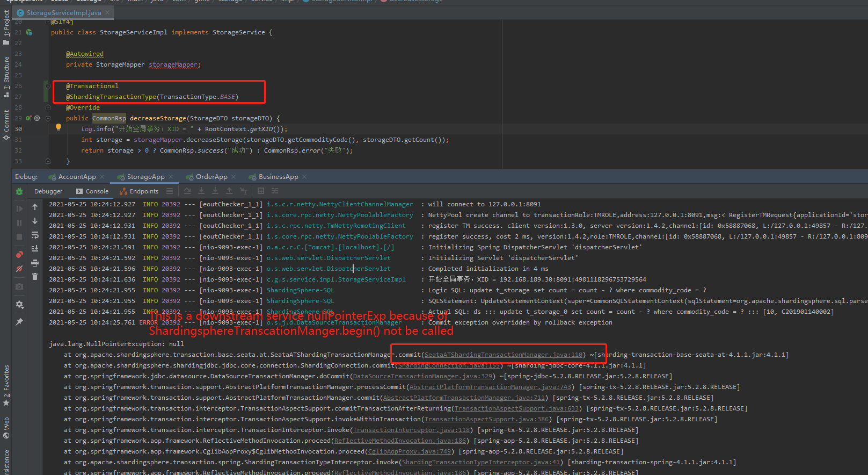This screenshot has width=868, height=475.
Task: Collapse fold marker at line 26
Action: (48, 86)
